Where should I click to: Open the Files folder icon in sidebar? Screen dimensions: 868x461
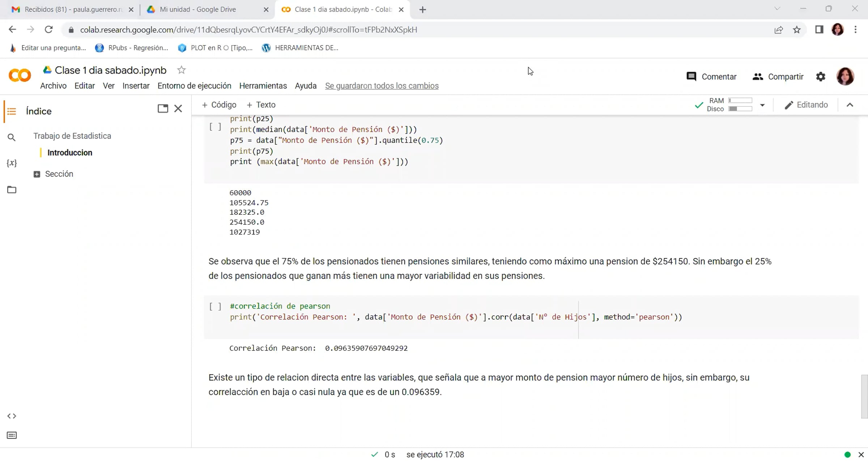[12, 190]
